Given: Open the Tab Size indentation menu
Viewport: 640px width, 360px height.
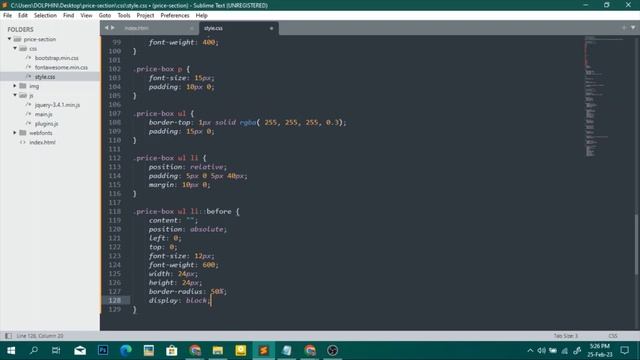Looking at the screenshot, I should (565, 336).
